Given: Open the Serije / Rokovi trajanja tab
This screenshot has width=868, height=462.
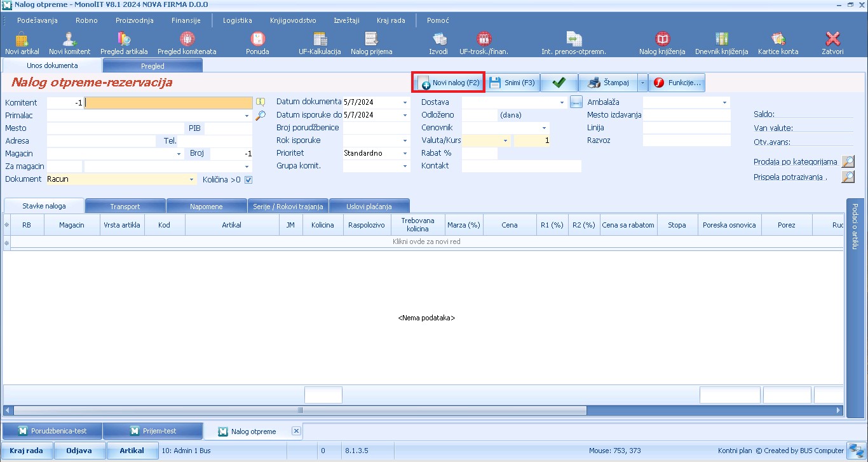Looking at the screenshot, I should coord(288,206).
